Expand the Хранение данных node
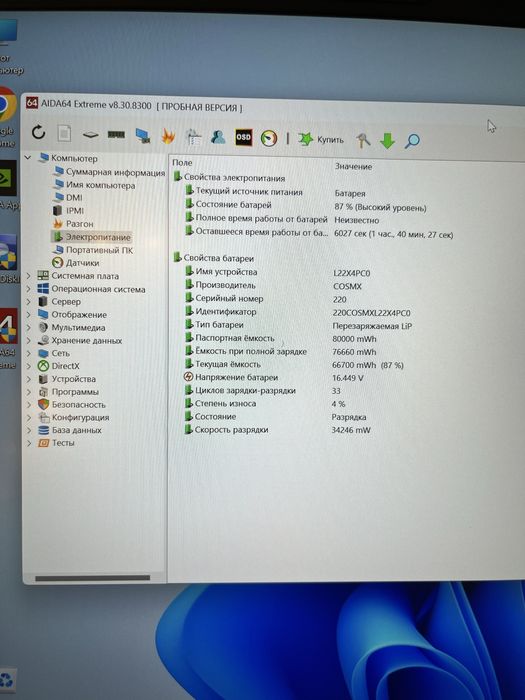 (x=29, y=340)
